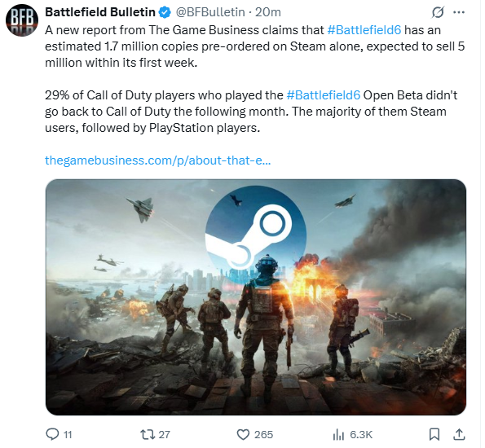Screen dimensions: 485x448
Task: Open the three-dot more options menu
Action: coord(458,12)
